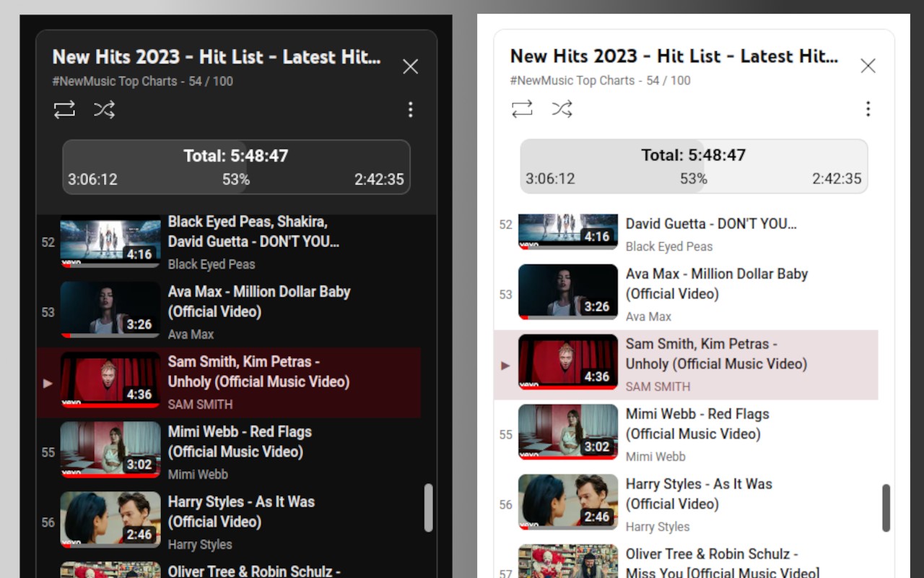Open 'Ava Max - Million Dollar Baby' title, dark panel
The image size is (924, 578).
[259, 302]
